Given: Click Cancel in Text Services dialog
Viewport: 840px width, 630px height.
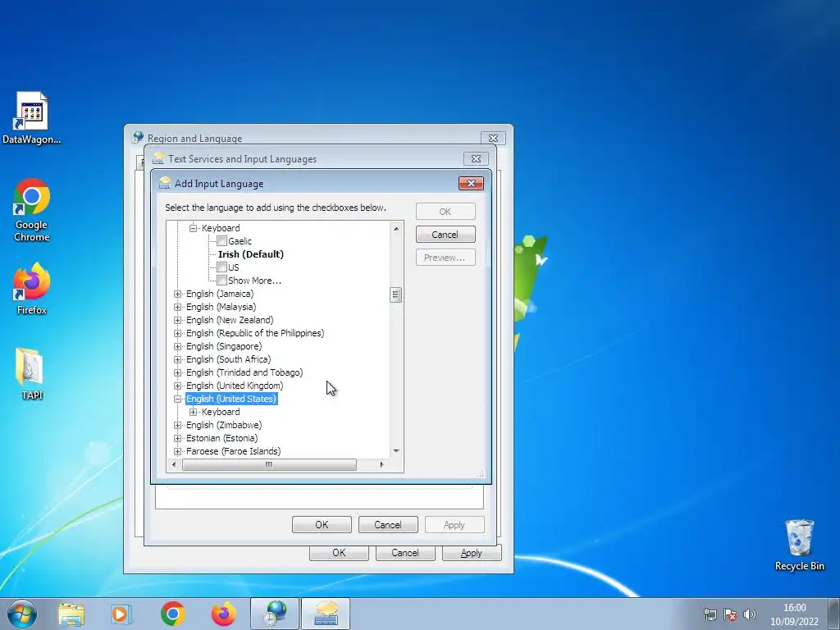Looking at the screenshot, I should (388, 525).
